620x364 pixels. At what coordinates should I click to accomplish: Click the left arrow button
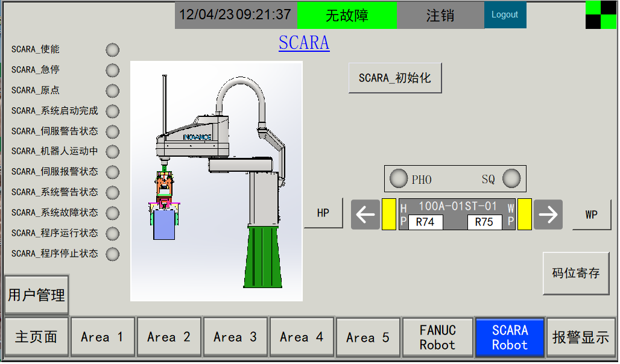click(x=365, y=215)
